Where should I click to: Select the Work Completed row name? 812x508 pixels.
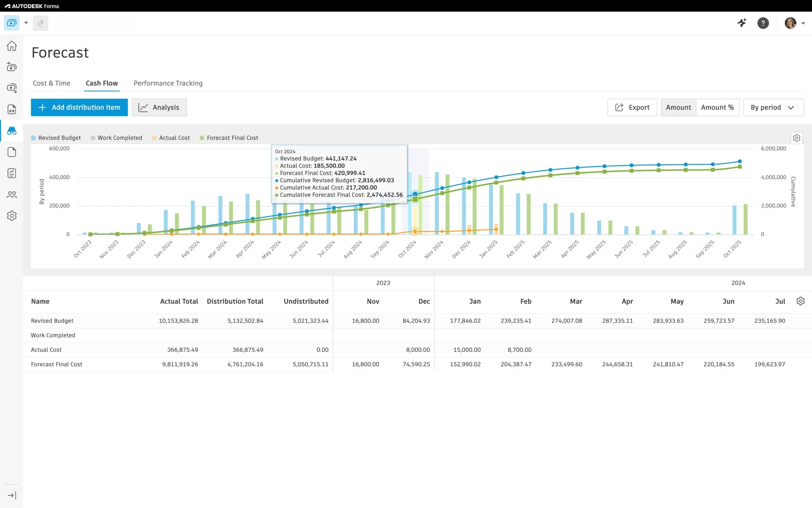(53, 335)
